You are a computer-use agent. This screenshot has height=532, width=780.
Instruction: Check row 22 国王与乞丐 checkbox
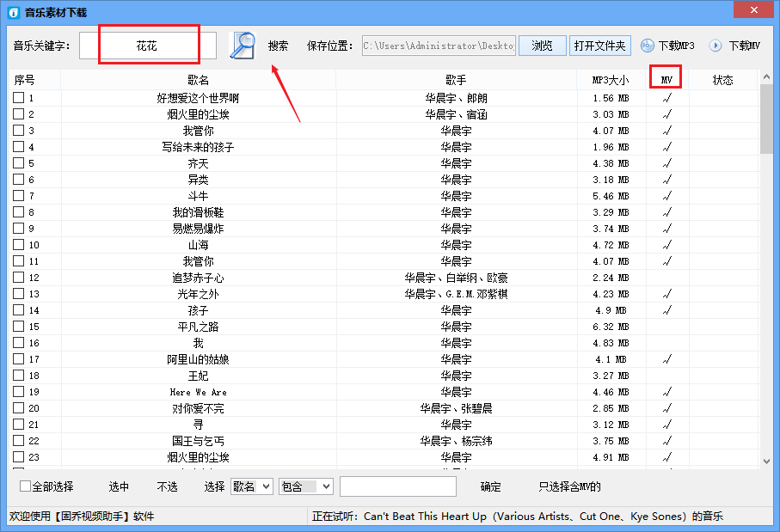click(18, 440)
